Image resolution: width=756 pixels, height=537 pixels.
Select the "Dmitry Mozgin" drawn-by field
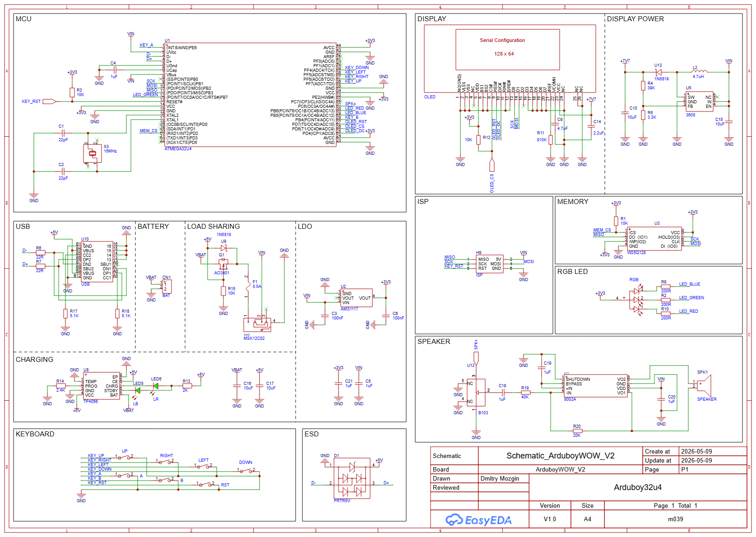(x=500, y=478)
